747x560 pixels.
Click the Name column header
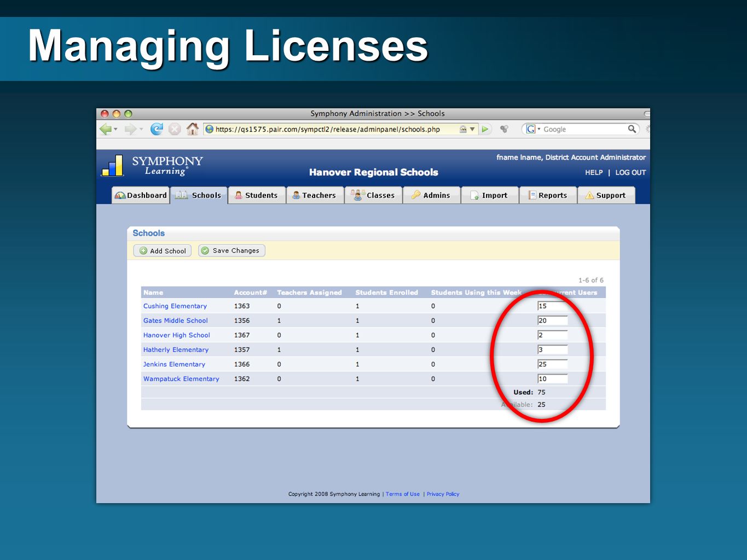point(153,293)
